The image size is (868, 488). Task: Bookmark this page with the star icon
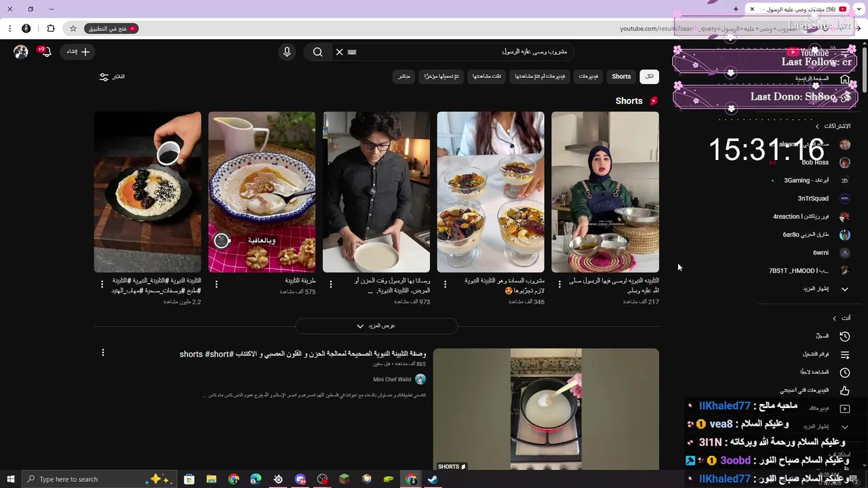coord(73,28)
